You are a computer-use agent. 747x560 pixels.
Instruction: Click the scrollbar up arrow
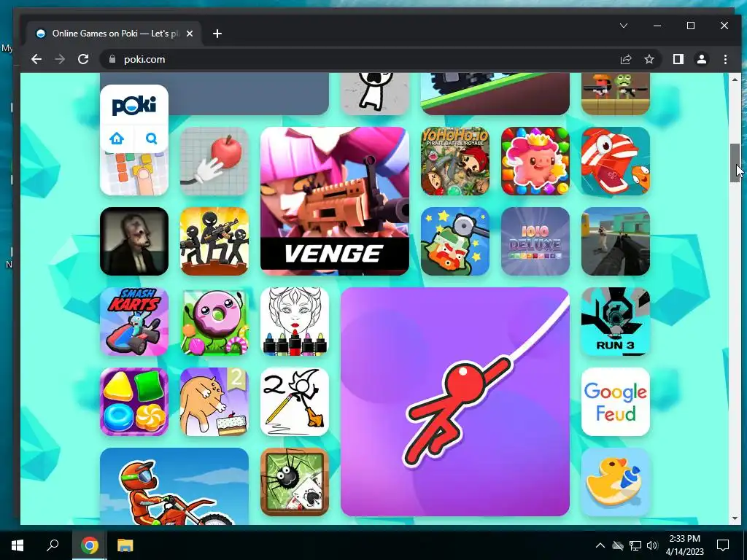click(735, 79)
